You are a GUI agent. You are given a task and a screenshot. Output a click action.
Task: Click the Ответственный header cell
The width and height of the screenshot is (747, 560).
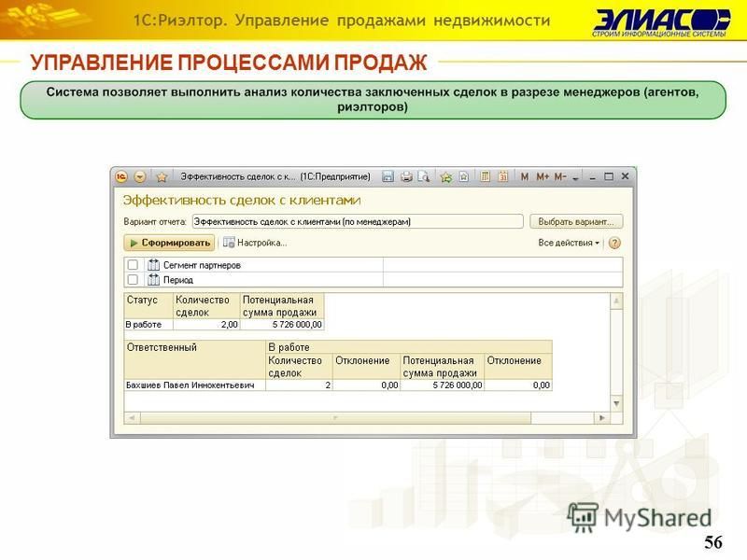click(194, 359)
